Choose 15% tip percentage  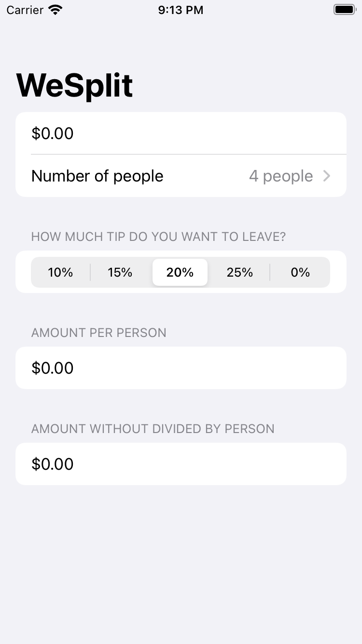(120, 272)
